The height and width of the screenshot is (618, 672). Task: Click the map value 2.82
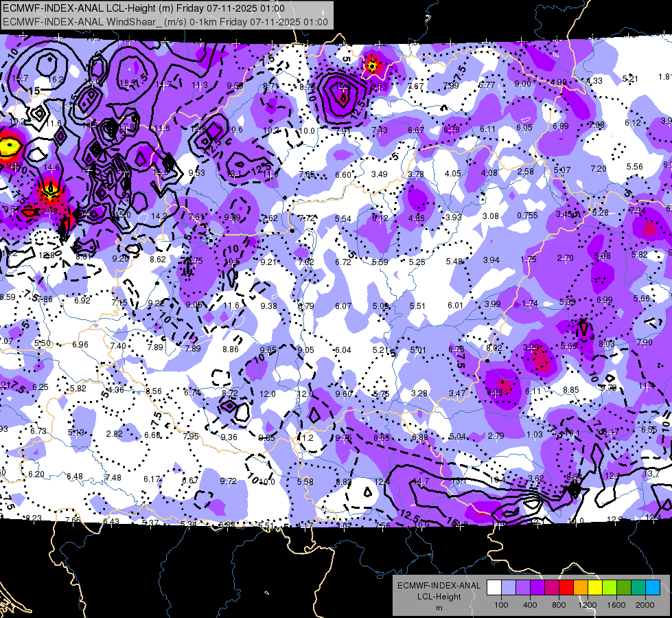(115, 433)
